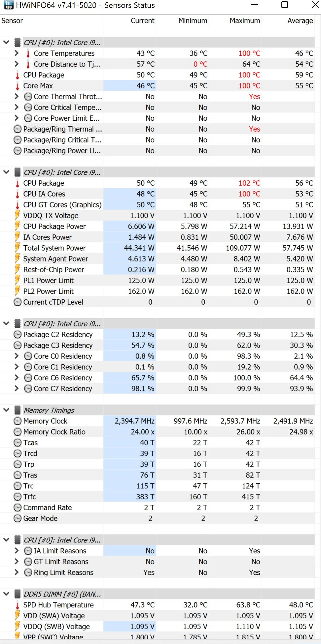Click the lightning bolt icon next to VDDQ TX Voltage
Image resolution: width=321 pixels, height=644 pixels.
coord(18,216)
